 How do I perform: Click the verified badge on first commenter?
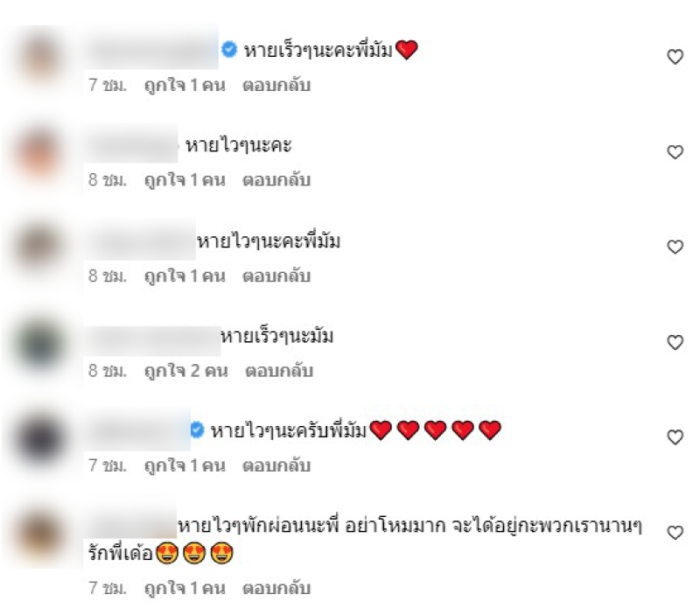229,49
